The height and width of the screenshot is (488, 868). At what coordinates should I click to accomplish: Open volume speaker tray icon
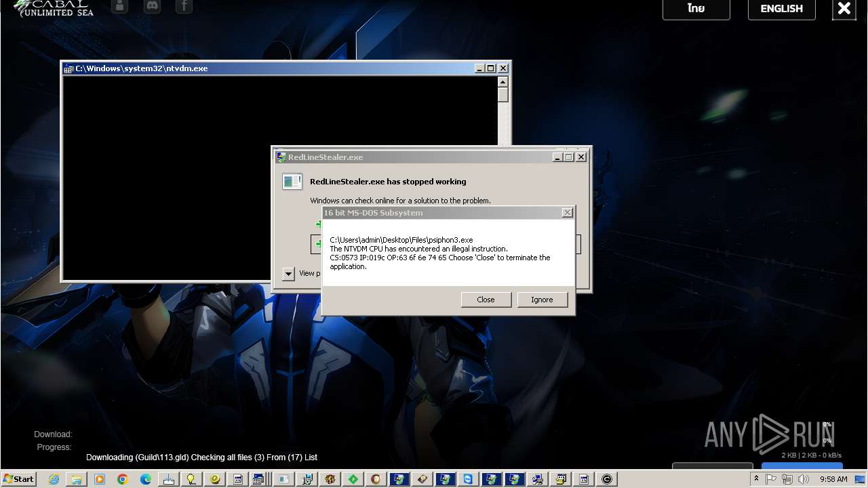point(804,479)
